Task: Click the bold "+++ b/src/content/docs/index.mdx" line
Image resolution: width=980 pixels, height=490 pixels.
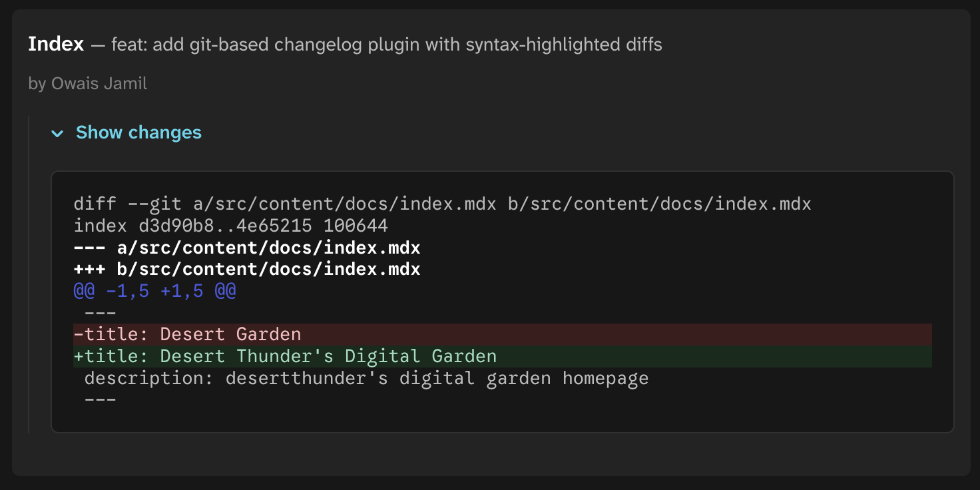Action: coord(247,270)
